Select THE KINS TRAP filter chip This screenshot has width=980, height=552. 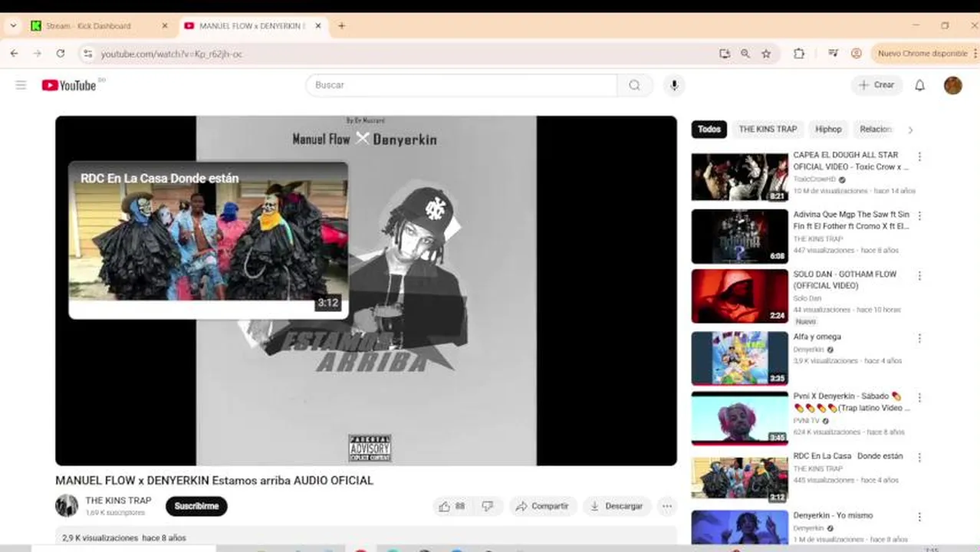768,130
